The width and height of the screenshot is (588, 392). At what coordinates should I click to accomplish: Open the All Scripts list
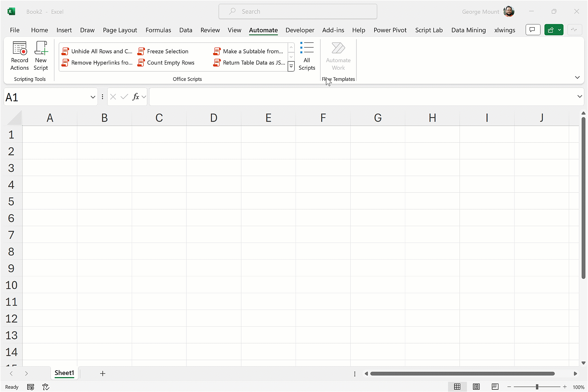307,56
